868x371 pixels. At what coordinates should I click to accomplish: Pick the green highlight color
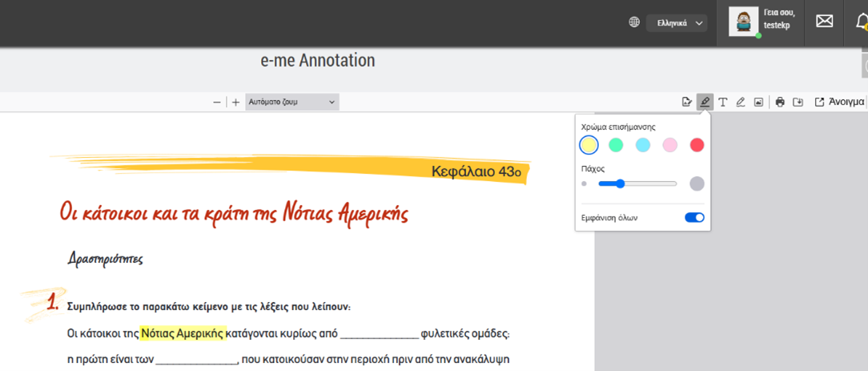[x=616, y=145]
